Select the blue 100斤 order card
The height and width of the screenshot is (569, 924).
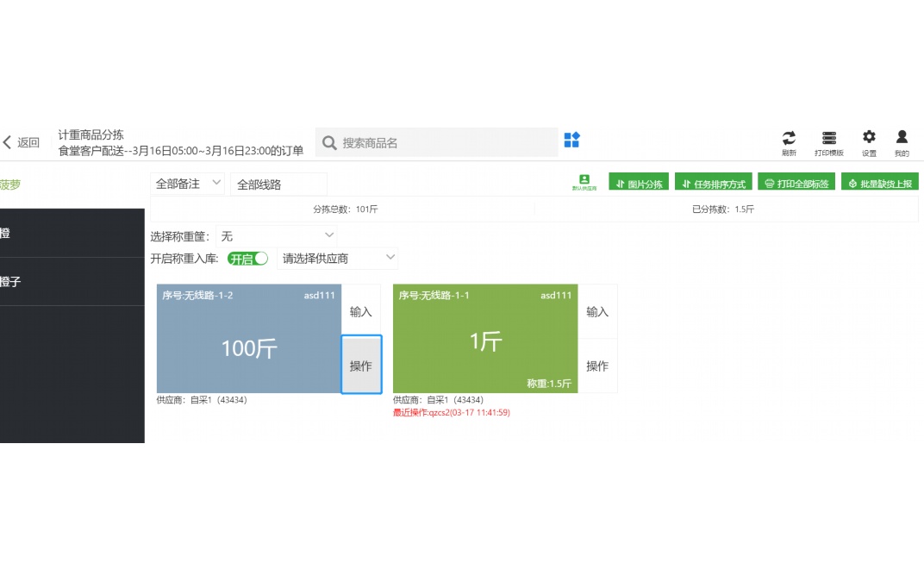point(249,339)
